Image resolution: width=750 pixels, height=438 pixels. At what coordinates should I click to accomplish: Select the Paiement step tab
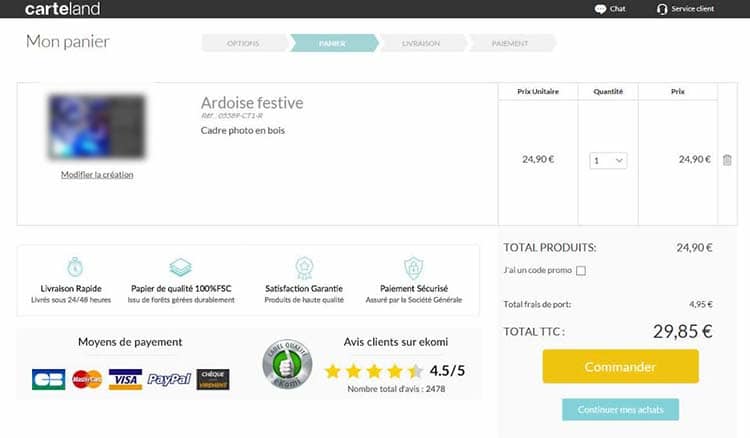pyautogui.click(x=510, y=43)
